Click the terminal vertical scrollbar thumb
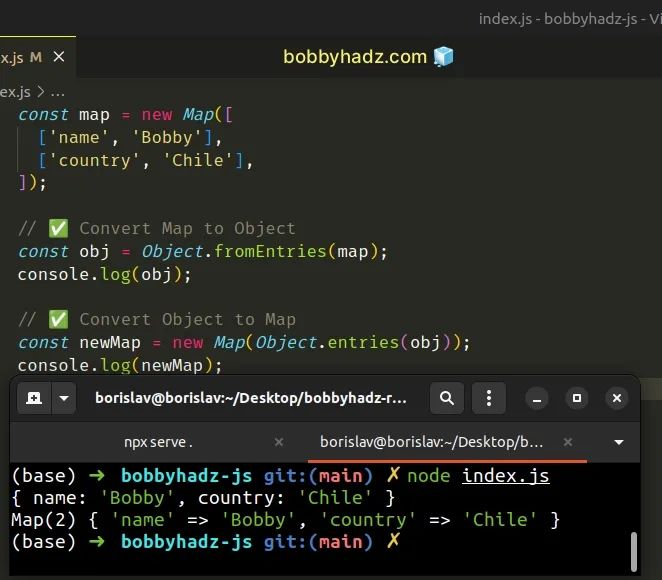Viewport: 662px width, 580px height. pos(633,552)
